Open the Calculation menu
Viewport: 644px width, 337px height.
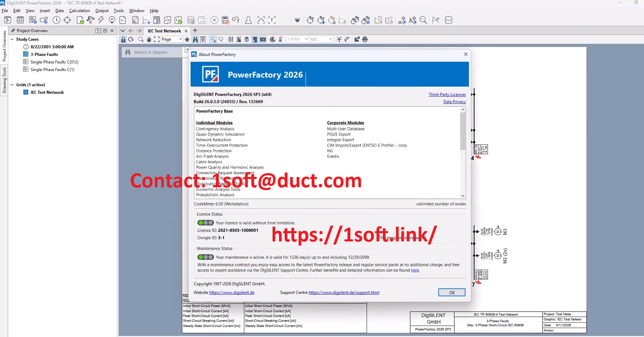coord(79,11)
